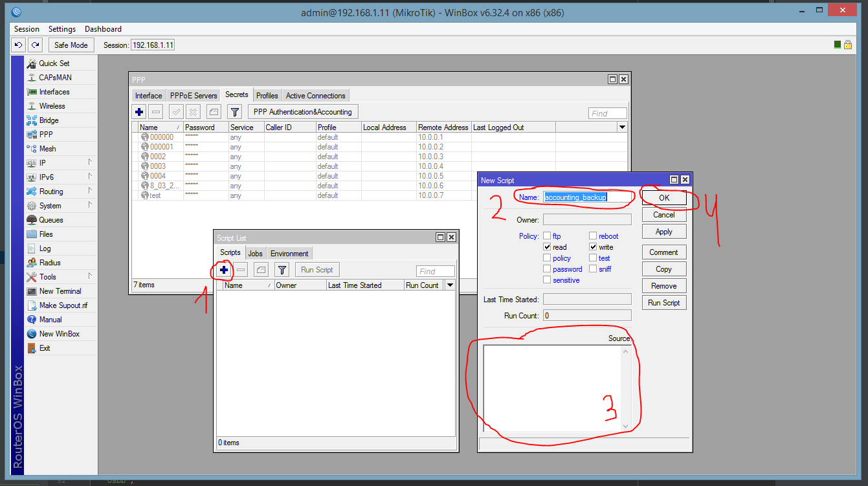
Task: Click Apply in the New Script dialog
Action: [664, 232]
